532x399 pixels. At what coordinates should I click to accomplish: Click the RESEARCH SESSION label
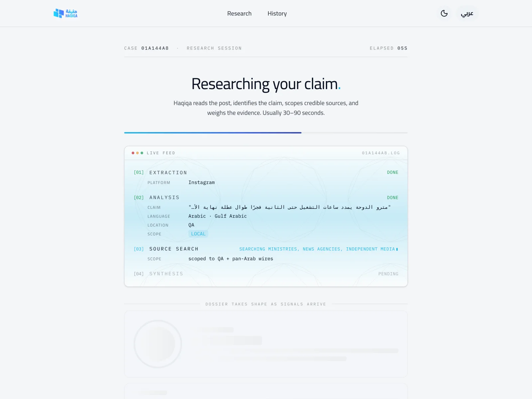tap(214, 48)
